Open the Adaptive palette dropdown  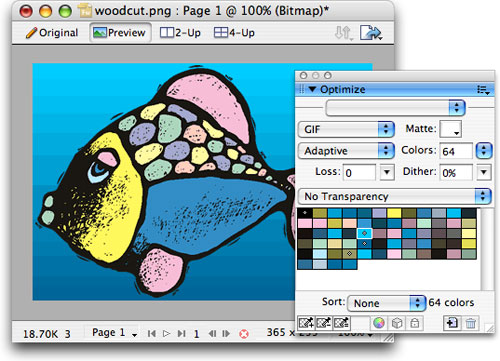click(346, 151)
